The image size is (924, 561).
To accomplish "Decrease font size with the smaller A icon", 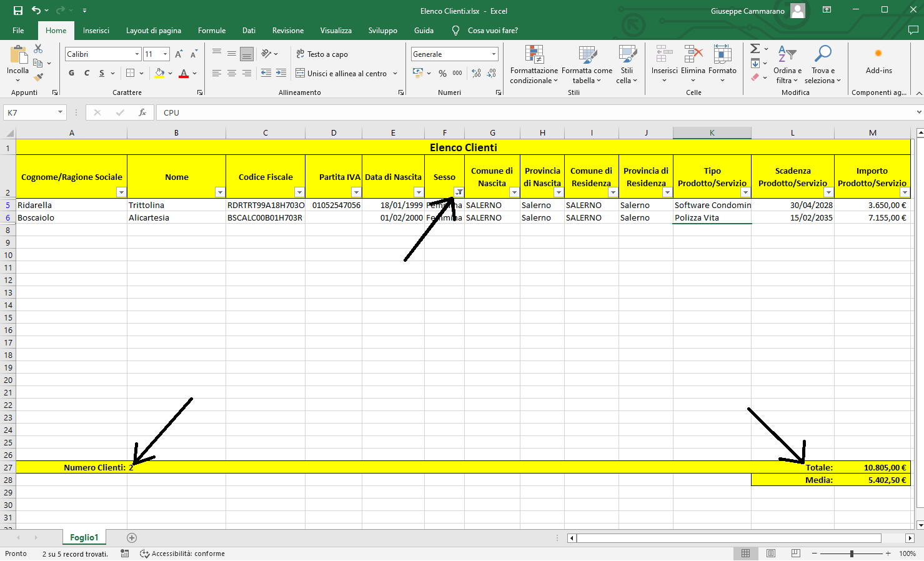I will click(194, 54).
